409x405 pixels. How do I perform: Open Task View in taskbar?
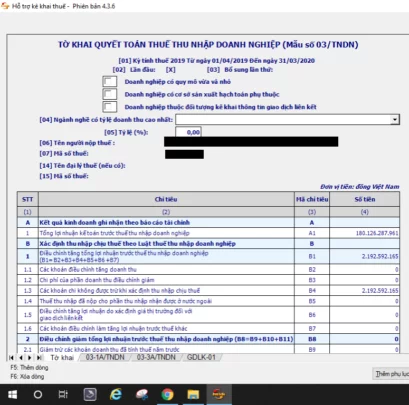click(63, 395)
